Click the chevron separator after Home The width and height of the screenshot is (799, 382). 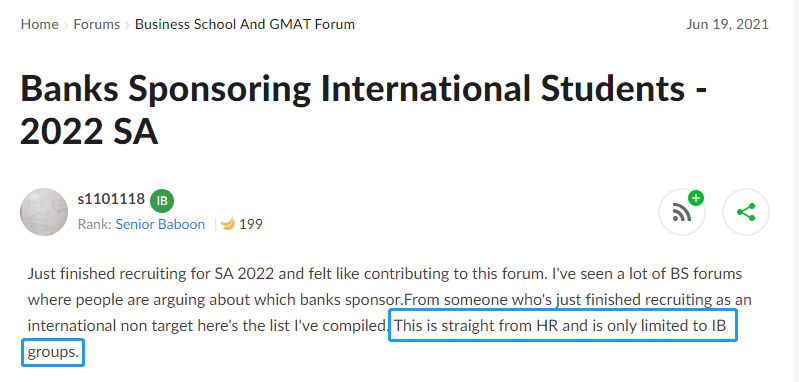(x=66, y=24)
